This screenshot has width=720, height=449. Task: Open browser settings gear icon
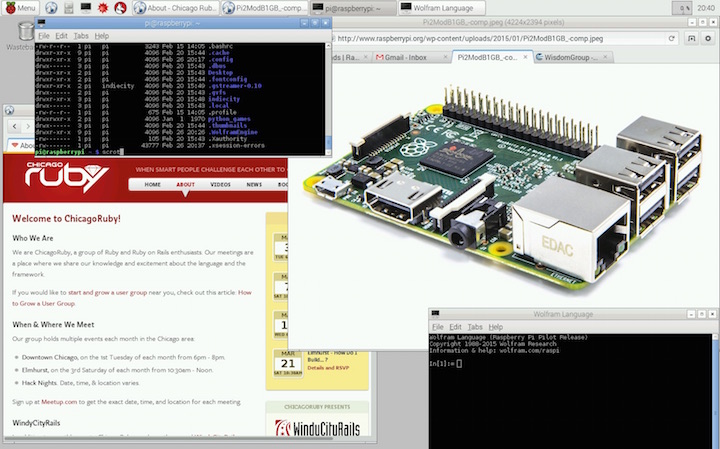708,39
